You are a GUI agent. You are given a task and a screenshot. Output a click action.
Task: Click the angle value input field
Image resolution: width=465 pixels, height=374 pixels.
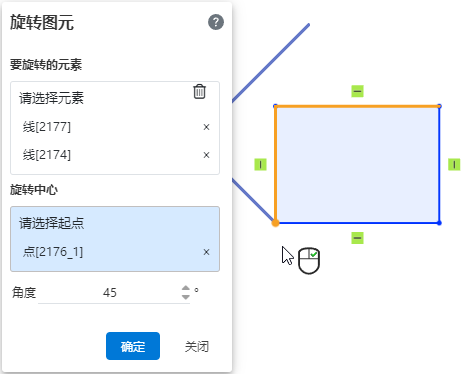[x=109, y=293]
